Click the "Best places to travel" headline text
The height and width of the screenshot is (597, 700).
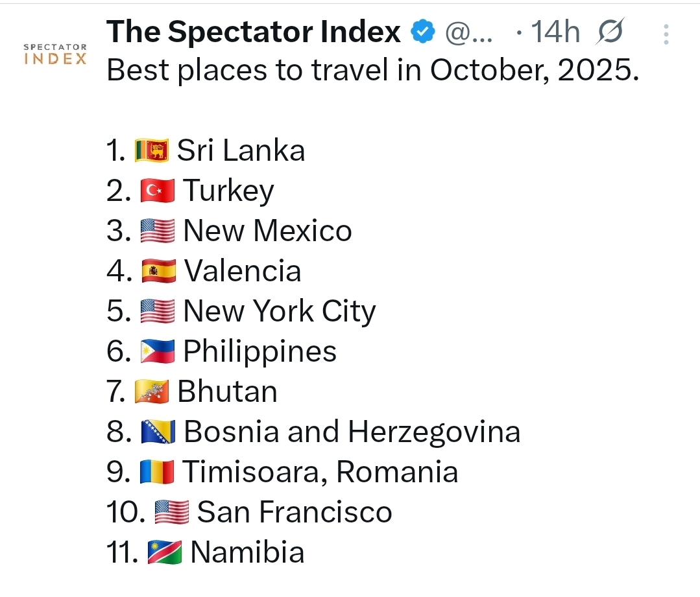pyautogui.click(x=372, y=71)
